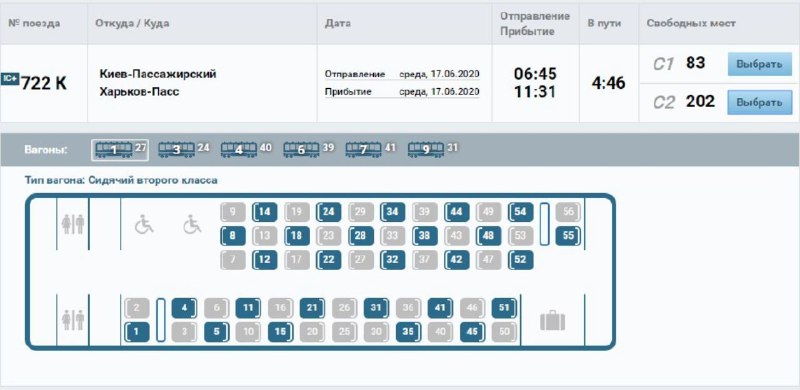Choose C2 class with 202 seats

760,103
